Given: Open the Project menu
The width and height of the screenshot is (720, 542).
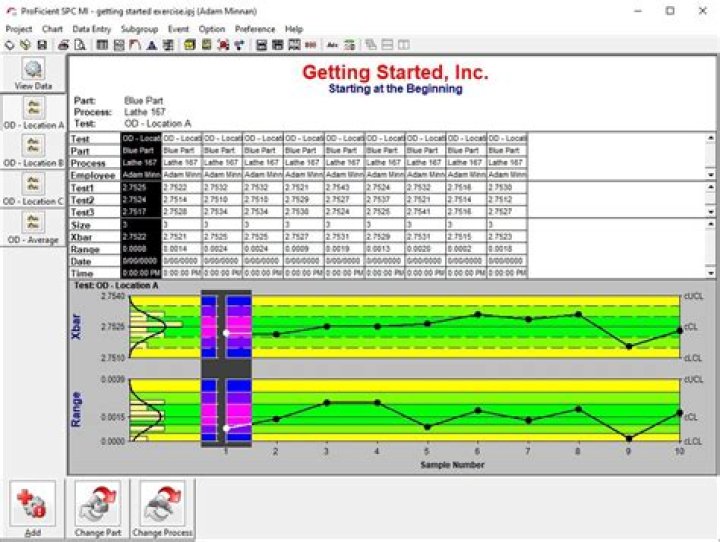Looking at the screenshot, I should point(19,29).
